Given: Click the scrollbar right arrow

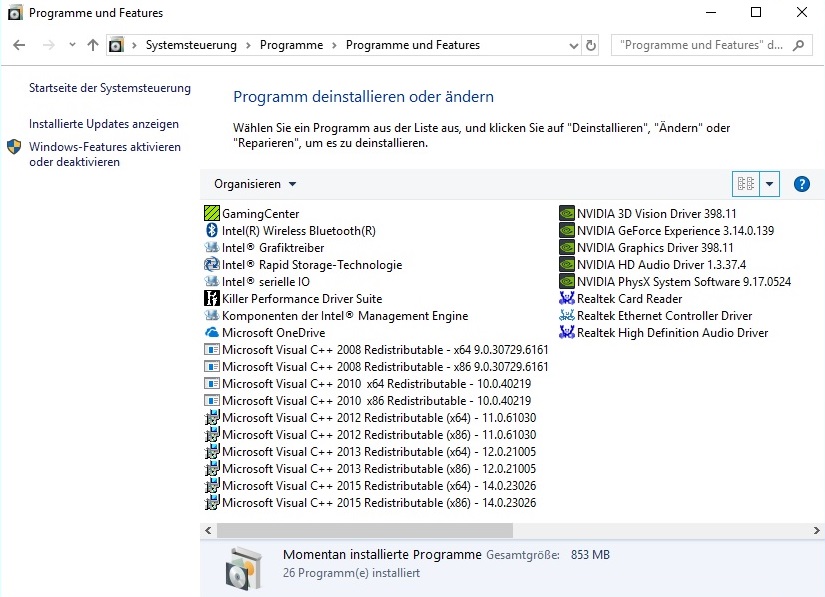Looking at the screenshot, I should (817, 530).
